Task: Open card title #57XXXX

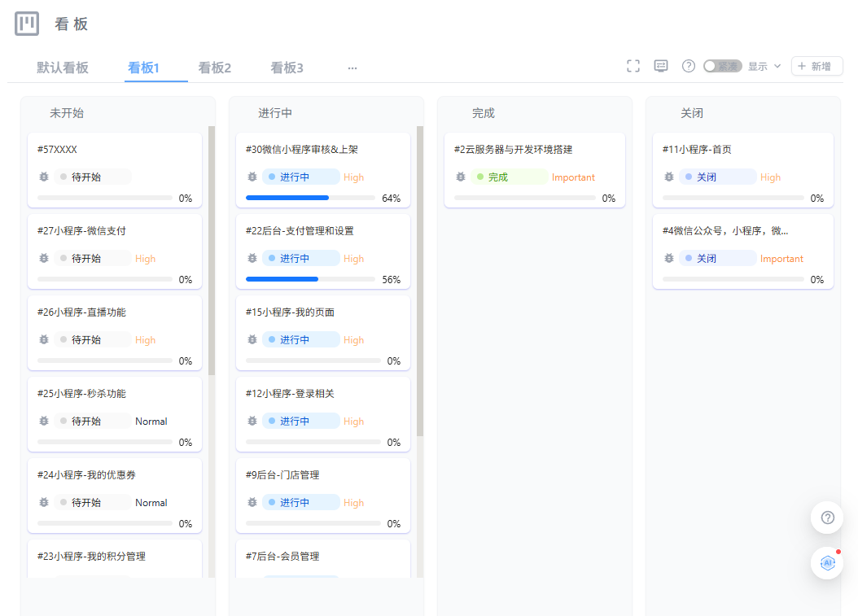Action: pyautogui.click(x=57, y=150)
